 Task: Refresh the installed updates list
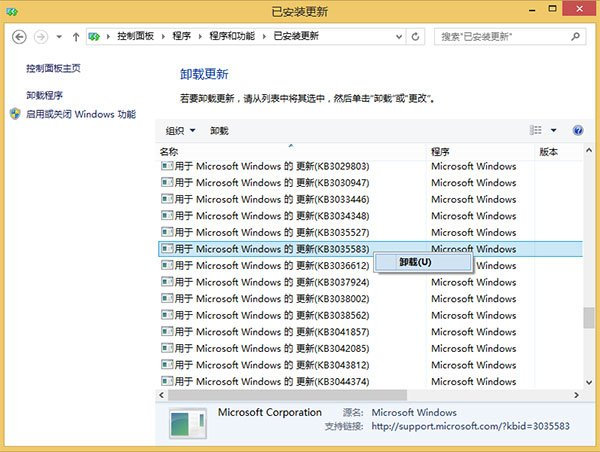(415, 37)
